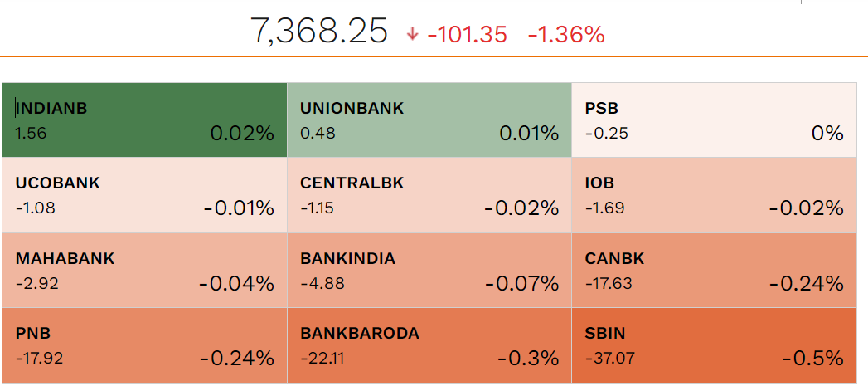Open the BANKINDIA stock cell
This screenshot has width=868, height=386.
point(429,270)
